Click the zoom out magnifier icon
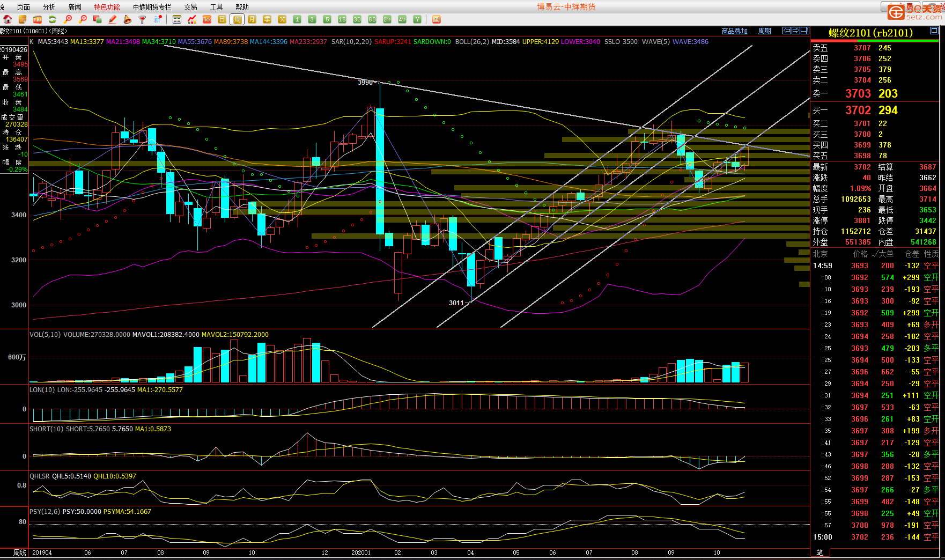 point(83,19)
